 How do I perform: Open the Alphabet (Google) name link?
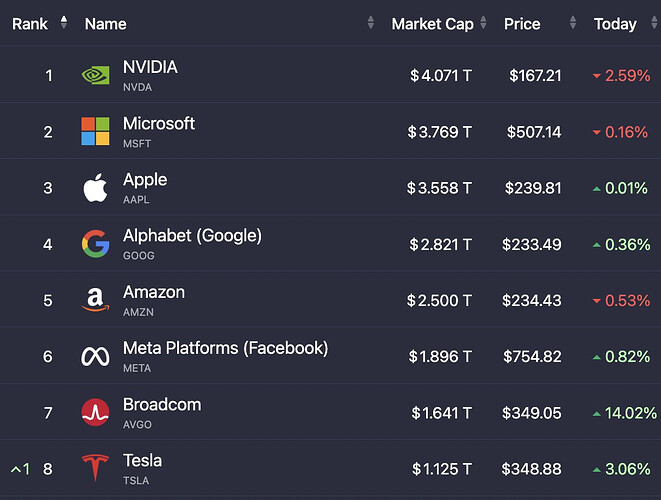192,236
